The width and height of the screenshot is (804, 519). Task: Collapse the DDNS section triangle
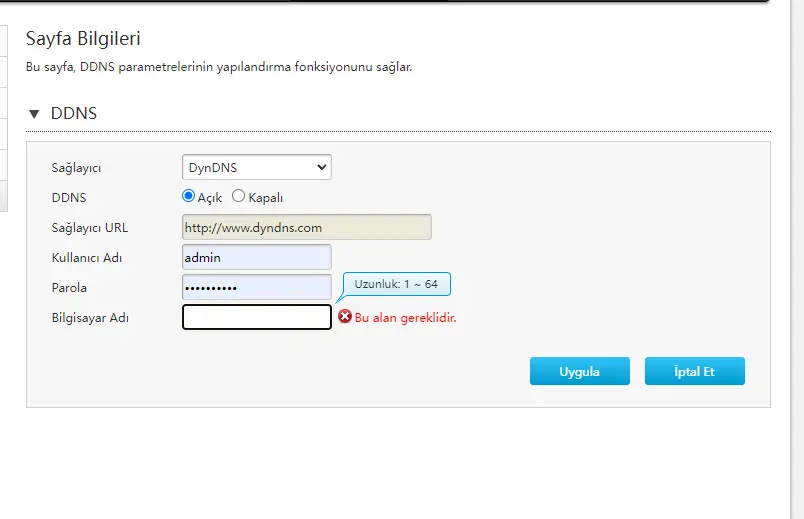[34, 114]
